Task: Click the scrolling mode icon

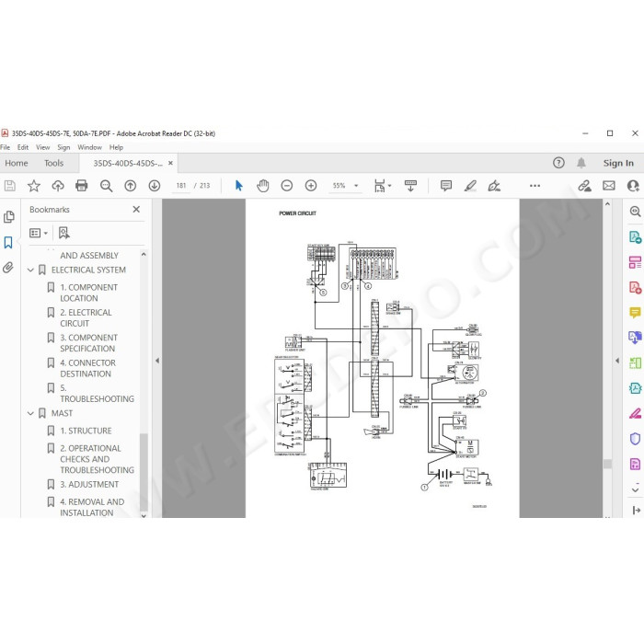Action: pyautogui.click(x=410, y=186)
